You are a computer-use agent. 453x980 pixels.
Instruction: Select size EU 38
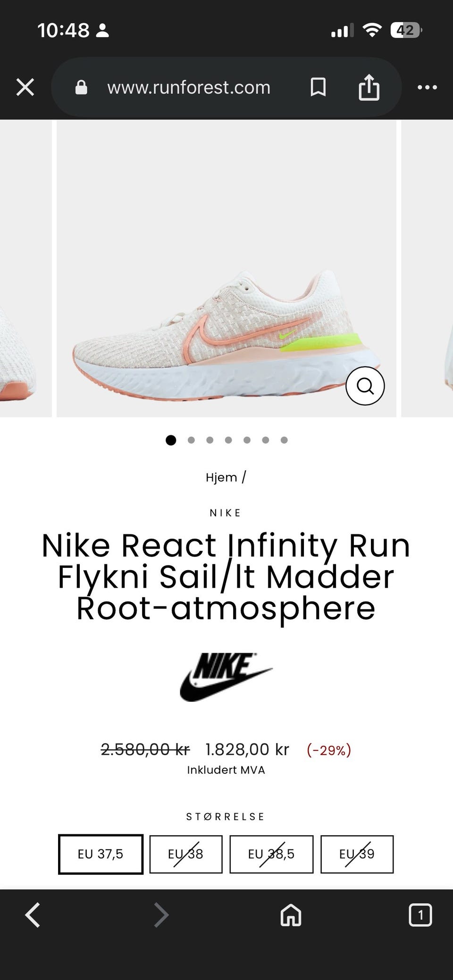tap(186, 854)
